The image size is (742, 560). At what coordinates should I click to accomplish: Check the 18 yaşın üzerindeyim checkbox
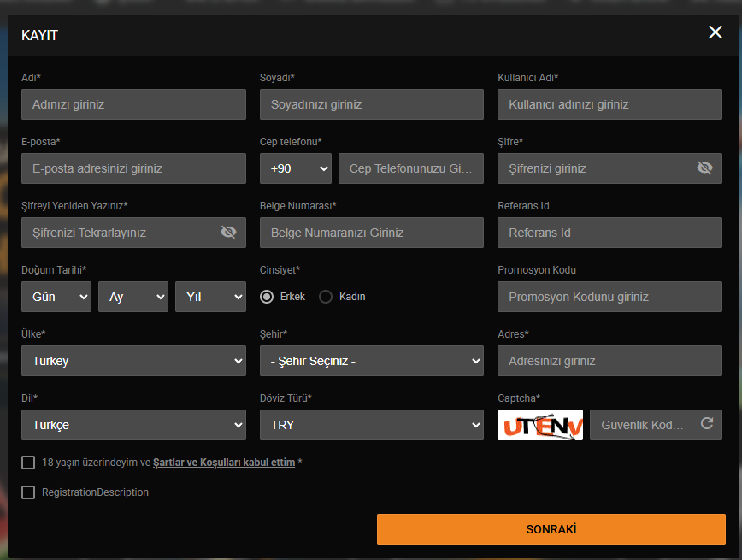pyautogui.click(x=28, y=463)
